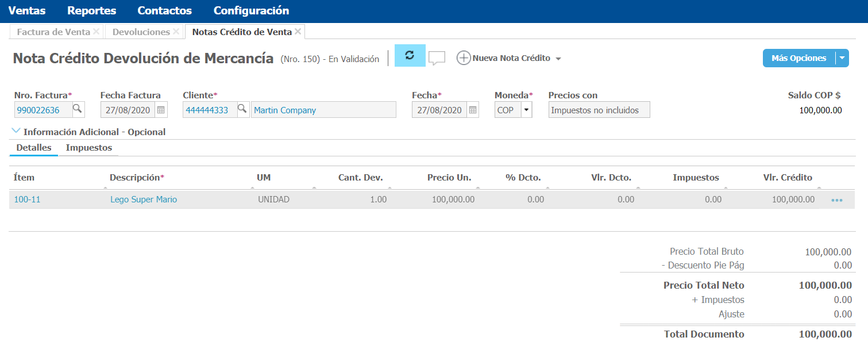Open the calendar icon for Fecha
Viewport: 868px width, 349px height.
coord(472,110)
